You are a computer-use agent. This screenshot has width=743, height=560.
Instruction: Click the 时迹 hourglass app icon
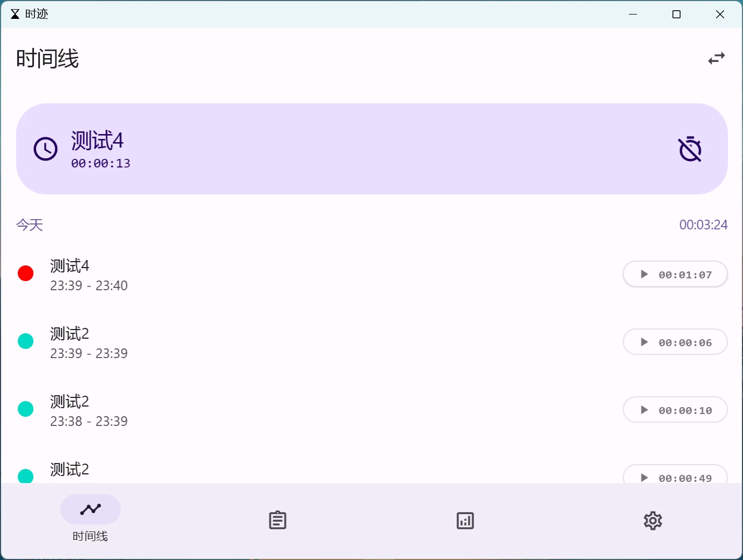click(15, 14)
